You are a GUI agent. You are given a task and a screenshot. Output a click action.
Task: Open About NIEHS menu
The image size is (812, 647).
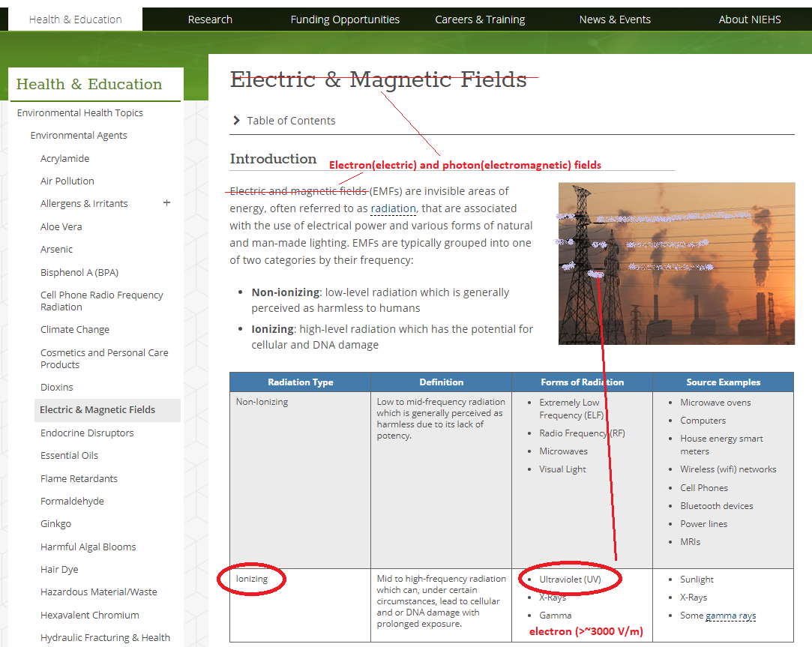click(x=750, y=19)
